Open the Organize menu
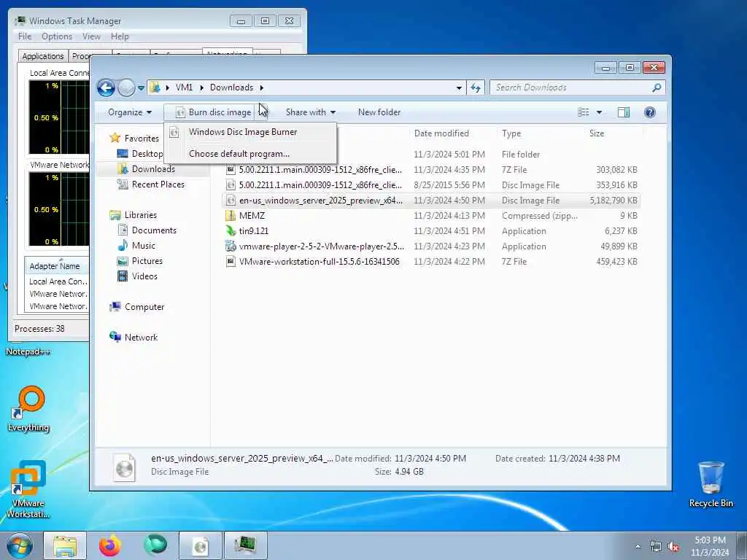This screenshot has width=747, height=560. 130,112
